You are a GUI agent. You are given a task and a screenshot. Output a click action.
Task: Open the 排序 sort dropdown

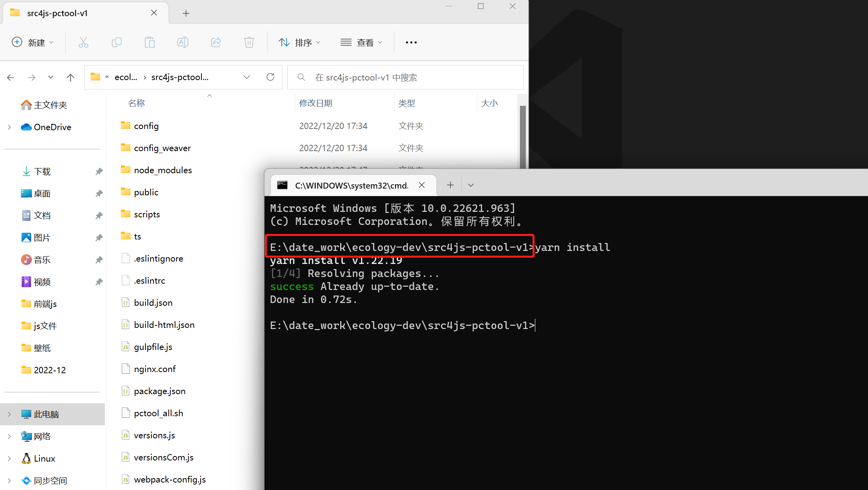[x=300, y=42]
